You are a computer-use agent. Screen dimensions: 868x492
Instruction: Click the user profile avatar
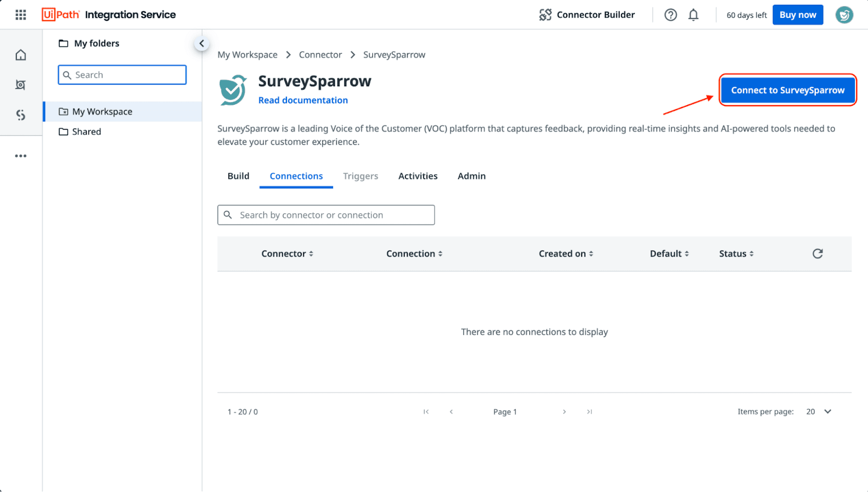844,15
